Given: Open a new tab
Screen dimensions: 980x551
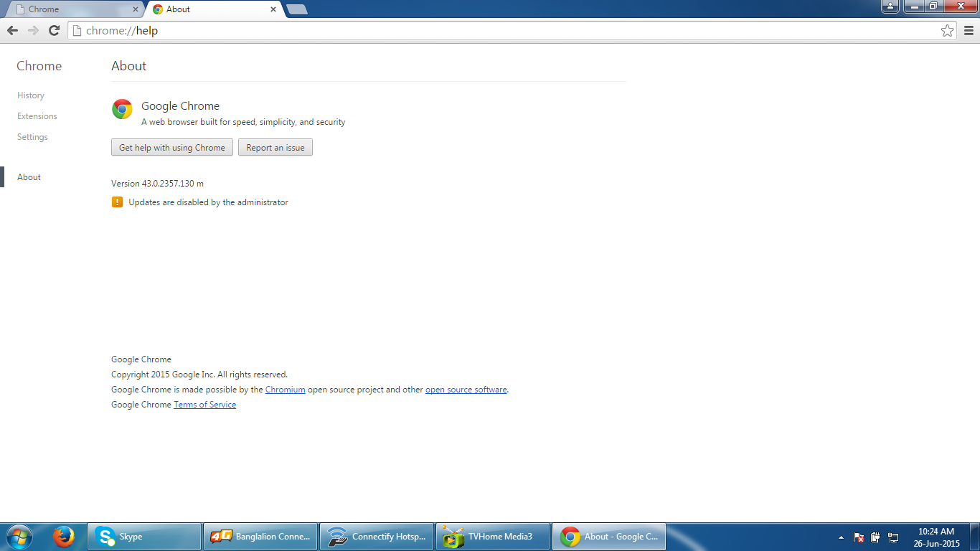Looking at the screenshot, I should [296, 9].
